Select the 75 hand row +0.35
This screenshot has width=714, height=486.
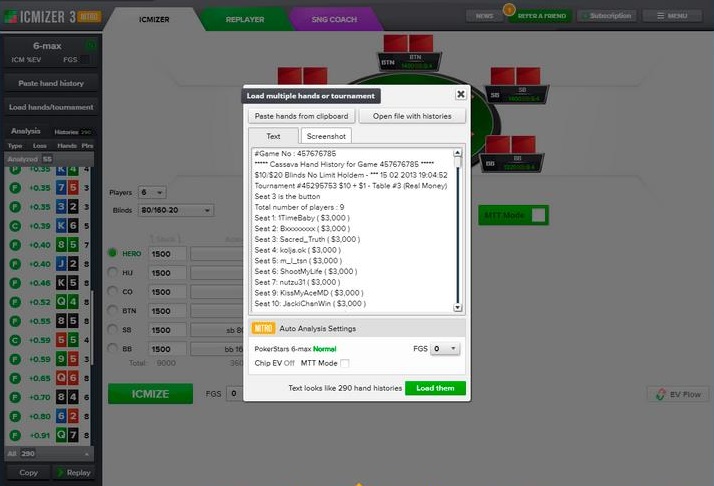click(48, 188)
